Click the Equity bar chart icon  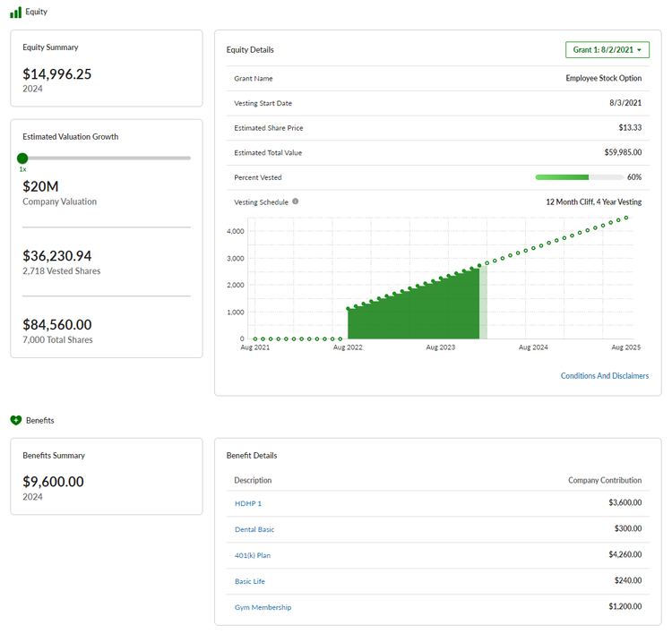tap(15, 12)
